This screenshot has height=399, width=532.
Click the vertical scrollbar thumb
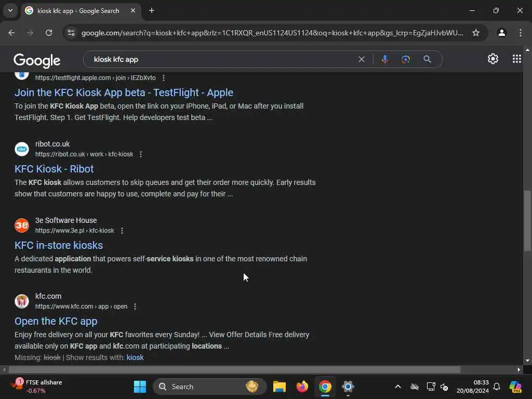[x=527, y=220]
